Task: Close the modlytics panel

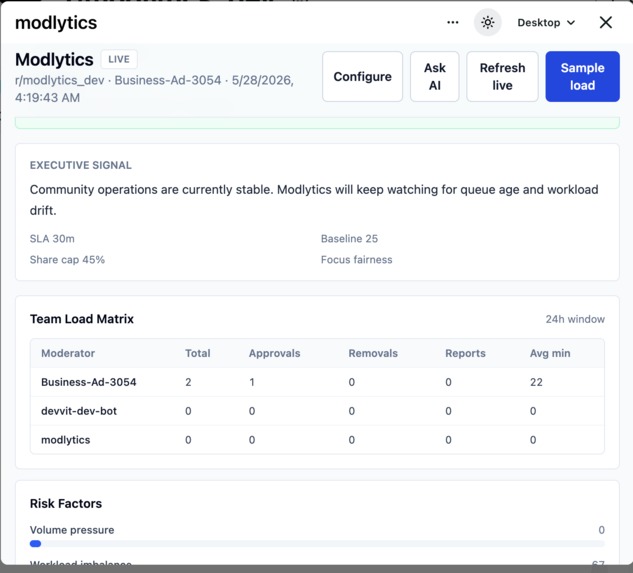Action: coord(606,23)
